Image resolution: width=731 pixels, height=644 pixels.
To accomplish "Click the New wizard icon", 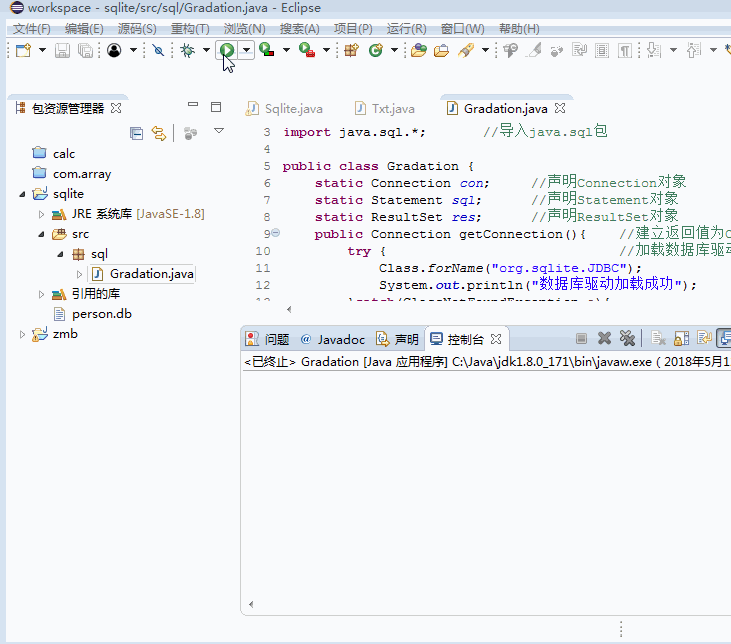I will point(23,50).
